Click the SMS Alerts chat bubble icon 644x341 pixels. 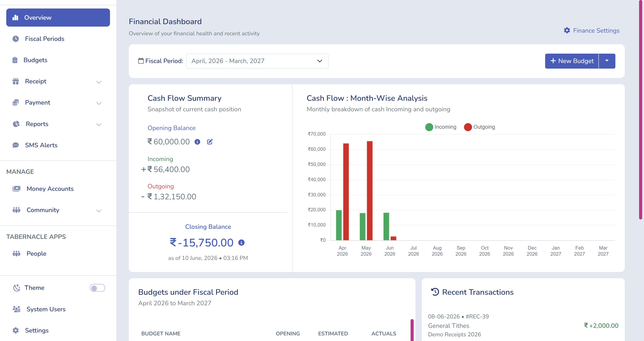point(15,145)
